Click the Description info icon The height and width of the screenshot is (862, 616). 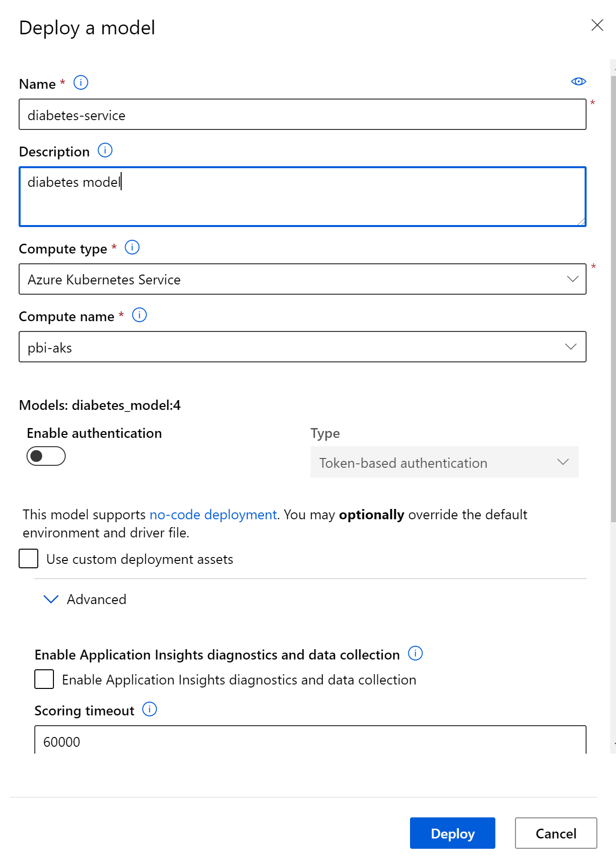[x=105, y=150]
